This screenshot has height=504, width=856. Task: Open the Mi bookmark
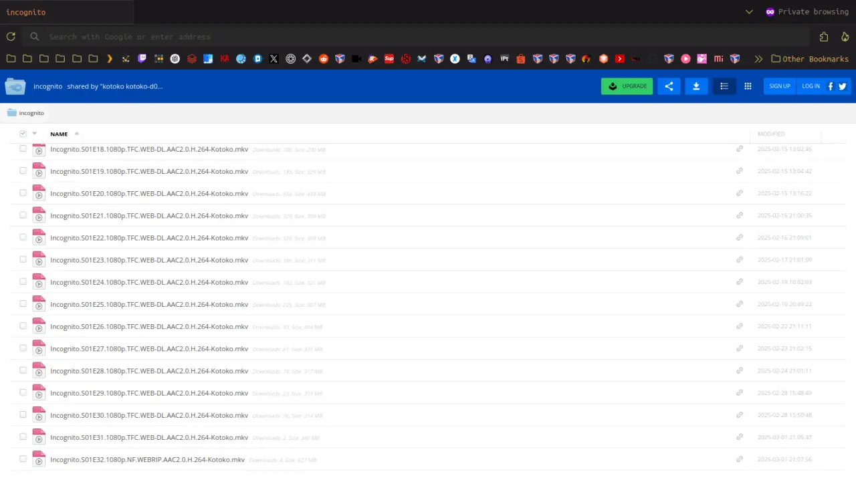click(718, 59)
